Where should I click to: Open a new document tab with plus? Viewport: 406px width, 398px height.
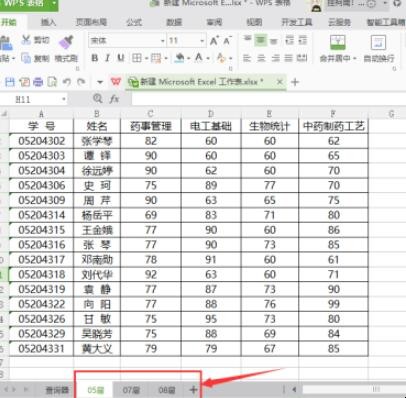(x=295, y=82)
